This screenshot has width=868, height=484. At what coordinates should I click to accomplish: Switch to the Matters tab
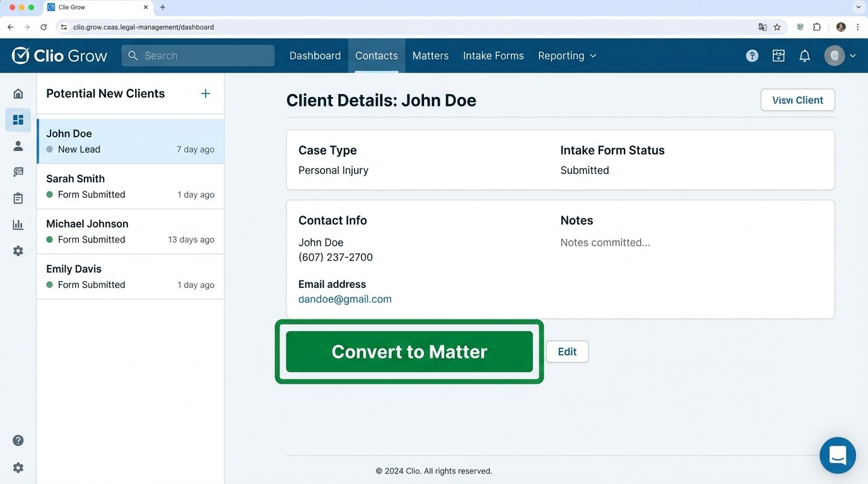coord(430,55)
